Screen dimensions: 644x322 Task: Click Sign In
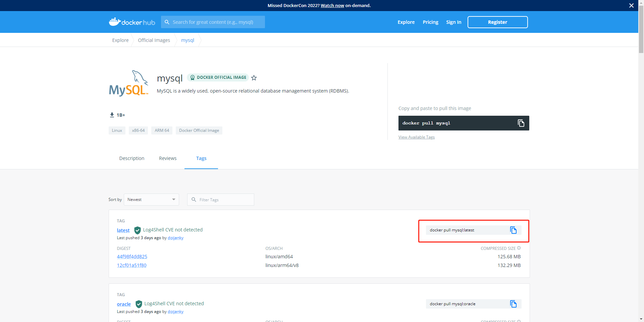453,22
